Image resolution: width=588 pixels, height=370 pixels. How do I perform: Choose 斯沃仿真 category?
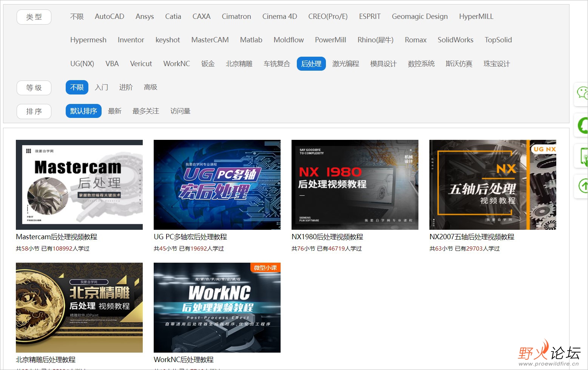click(x=459, y=64)
